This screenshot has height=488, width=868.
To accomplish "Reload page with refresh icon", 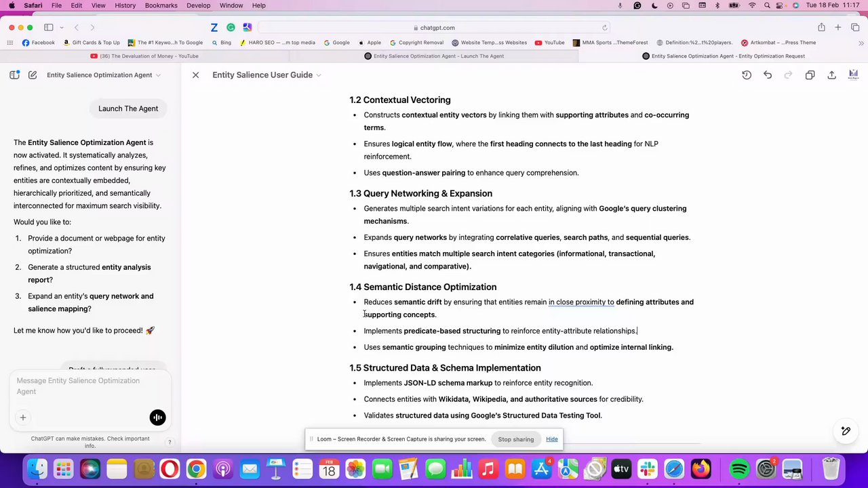I will pyautogui.click(x=604, y=28).
